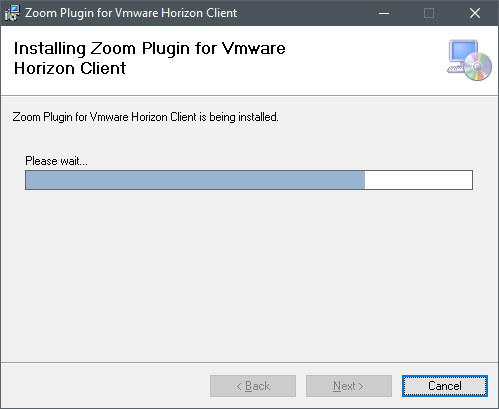
Task: Cancel the Zoom Plugin installation
Action: click(x=445, y=386)
